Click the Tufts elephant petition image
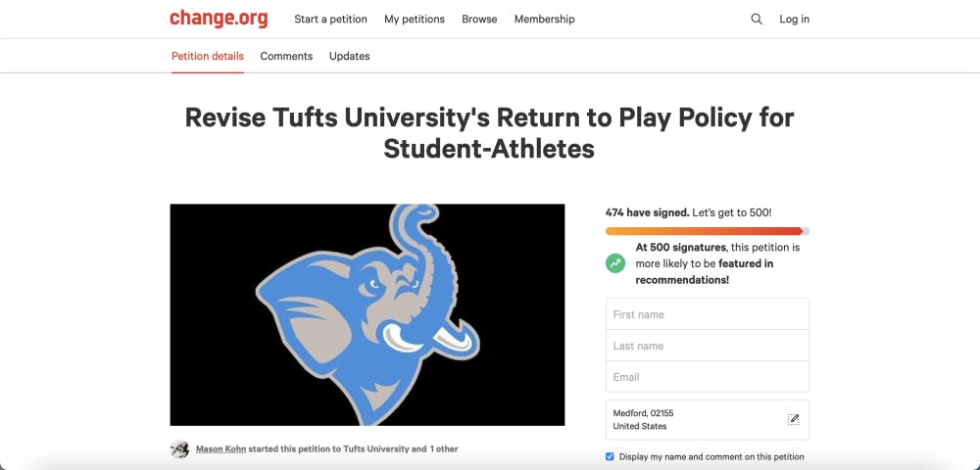The image size is (980, 470). pos(367,314)
